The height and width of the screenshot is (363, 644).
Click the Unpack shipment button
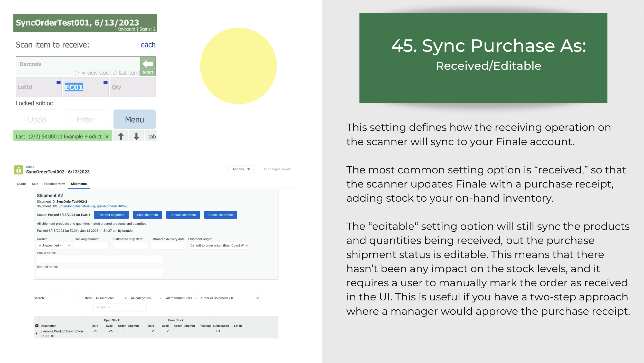click(183, 215)
